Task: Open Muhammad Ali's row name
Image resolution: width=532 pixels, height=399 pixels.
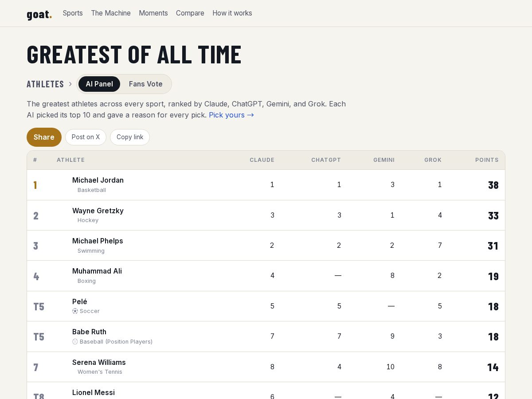Action: [x=97, y=271]
